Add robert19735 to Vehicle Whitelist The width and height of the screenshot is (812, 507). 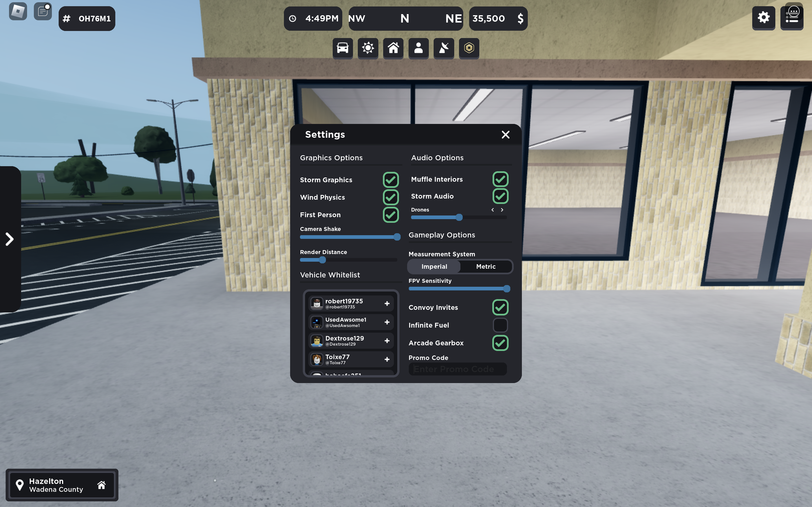click(x=387, y=303)
